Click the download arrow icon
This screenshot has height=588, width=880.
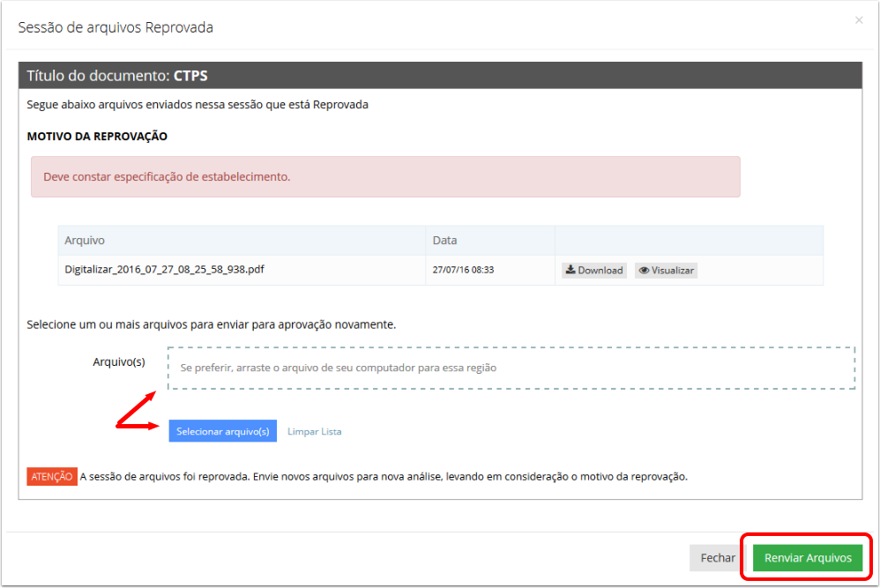tap(571, 270)
